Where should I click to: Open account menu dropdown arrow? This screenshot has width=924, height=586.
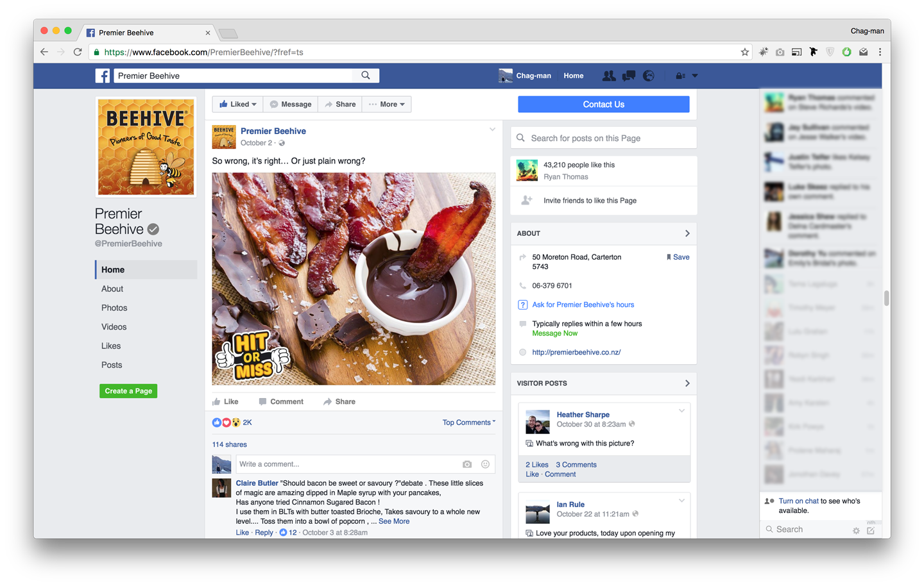pos(695,76)
